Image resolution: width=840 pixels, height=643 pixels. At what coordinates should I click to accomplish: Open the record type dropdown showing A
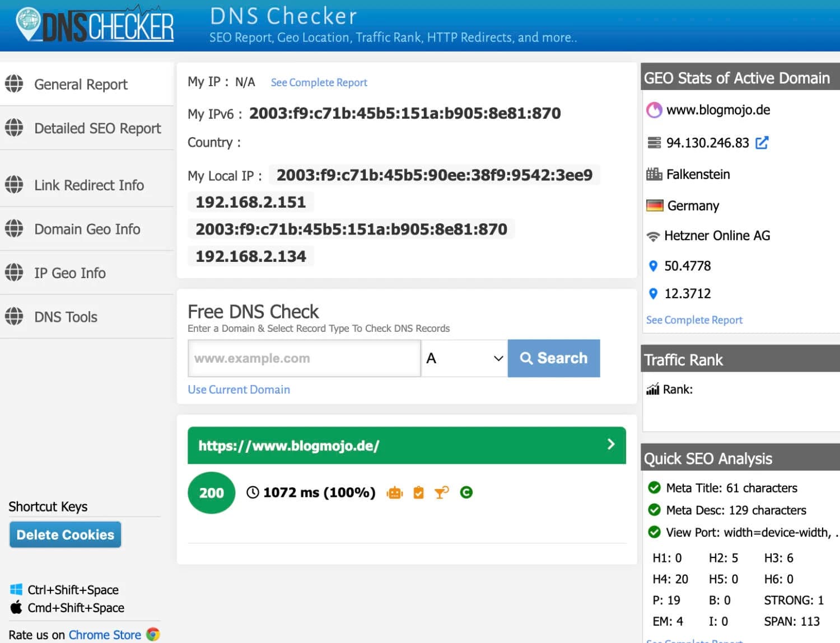point(464,358)
